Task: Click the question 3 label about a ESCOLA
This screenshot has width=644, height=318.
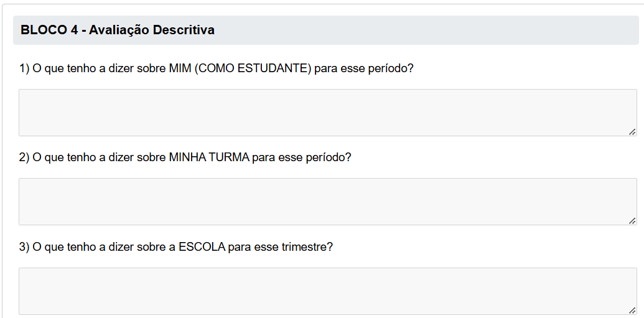Action: click(x=176, y=247)
